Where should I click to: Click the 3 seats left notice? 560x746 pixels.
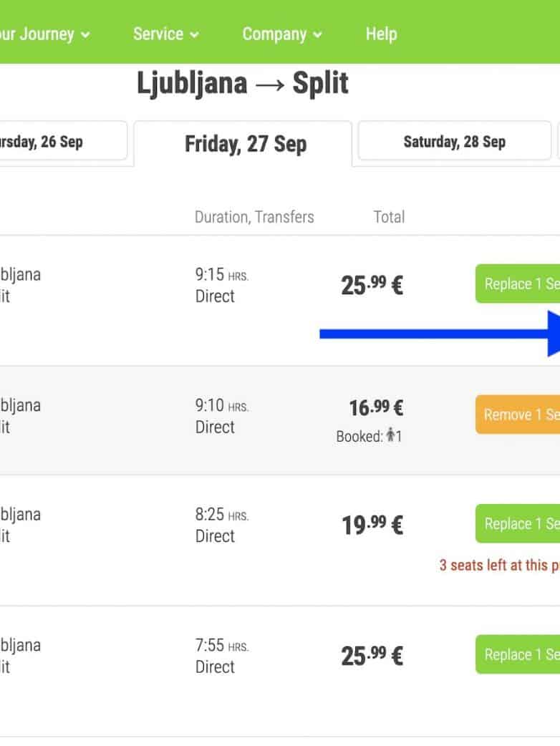click(x=499, y=565)
